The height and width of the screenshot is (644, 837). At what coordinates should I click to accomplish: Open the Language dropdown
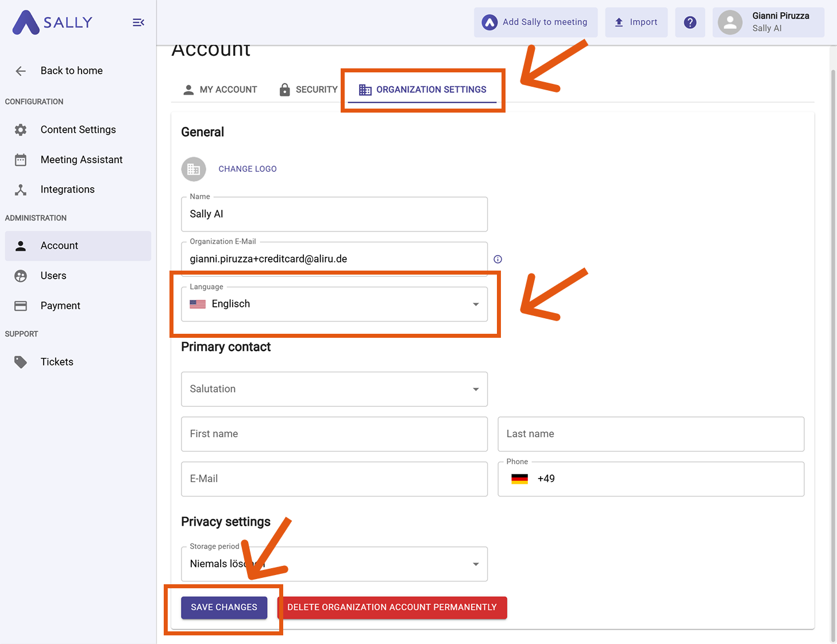(334, 304)
